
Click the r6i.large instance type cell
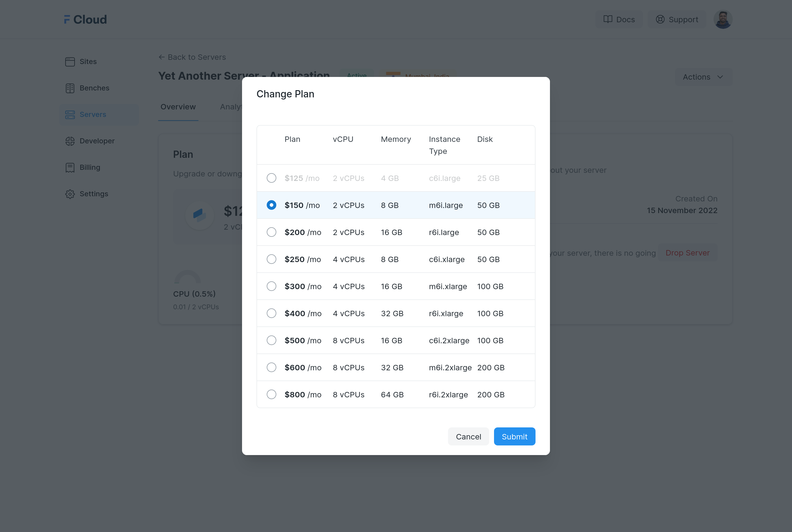(x=444, y=232)
